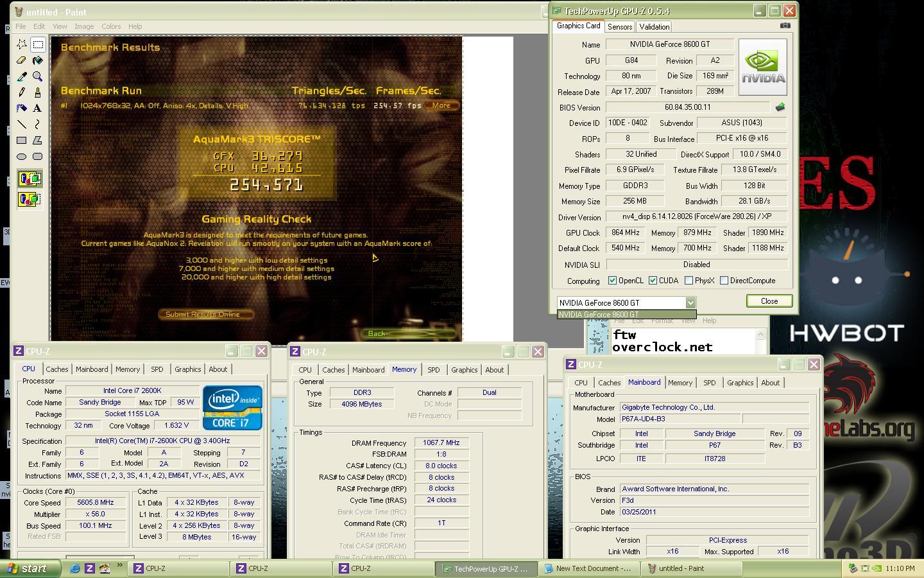
Task: Click the Close button in GPU-Z
Action: pos(769,301)
